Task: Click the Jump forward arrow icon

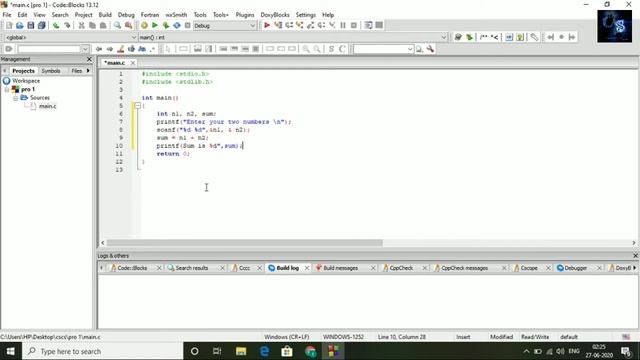Action: pos(110,49)
